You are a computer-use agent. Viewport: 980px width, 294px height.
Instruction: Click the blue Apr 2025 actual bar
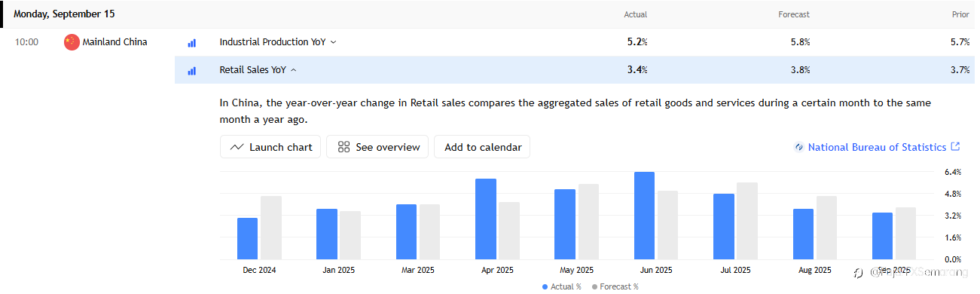point(486,219)
